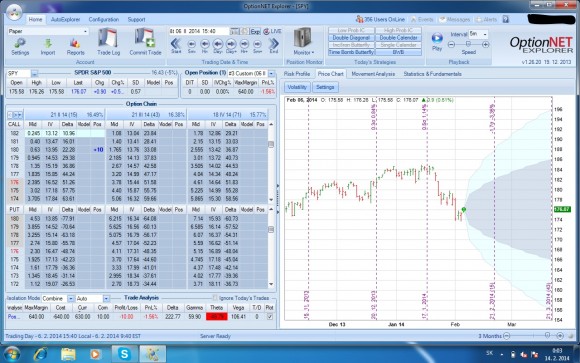
Task: Enable Ignore Today's Trades checkbox
Action: (215, 298)
